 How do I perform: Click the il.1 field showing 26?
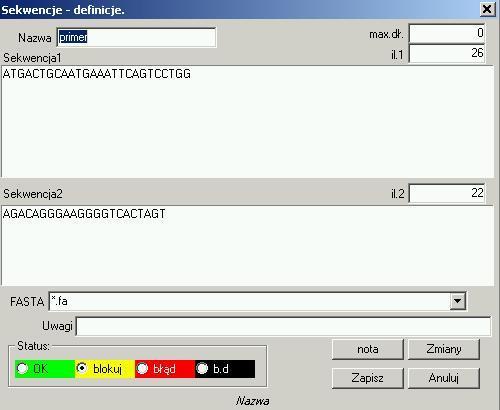pos(447,53)
